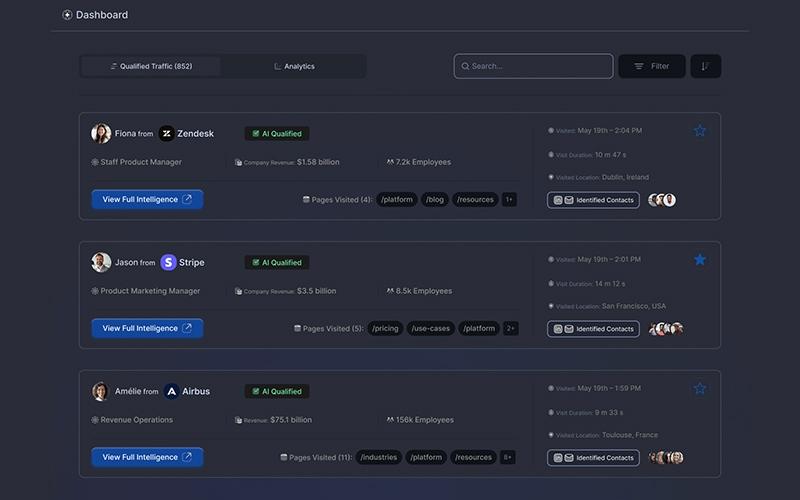Star the Amélie from Airbus lead
Screen dimensions: 800x500
[699, 389]
